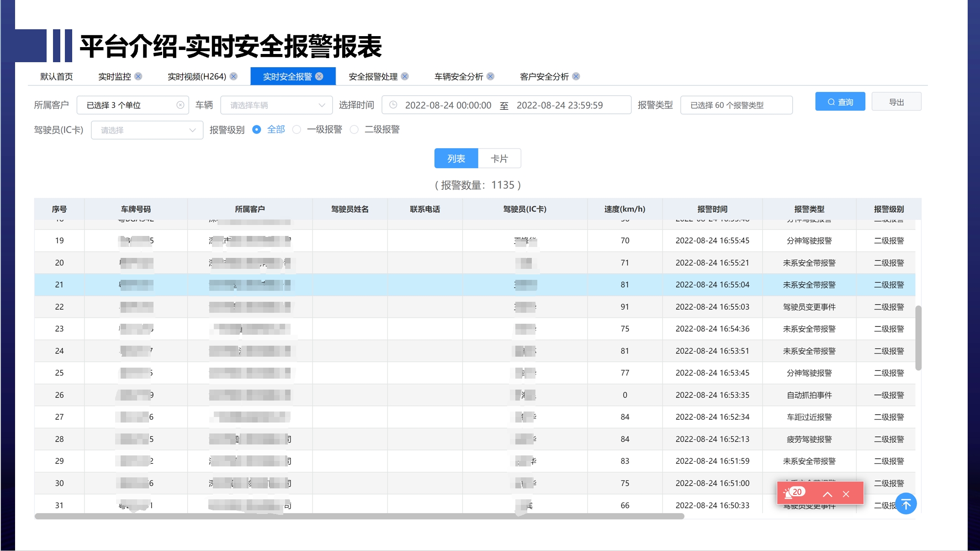Open the 所属客户 unit selector
Image resolution: width=980 pixels, height=551 pixels.
pyautogui.click(x=132, y=105)
